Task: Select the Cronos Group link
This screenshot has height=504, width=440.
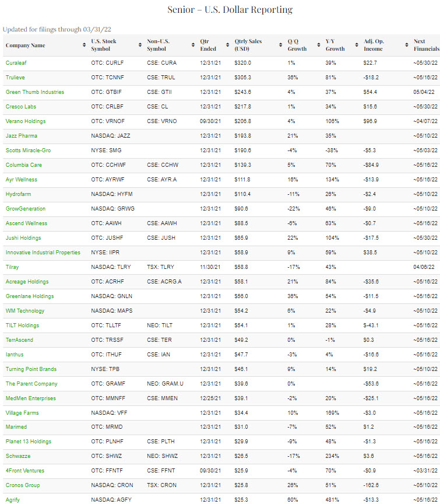Action: coord(23,485)
